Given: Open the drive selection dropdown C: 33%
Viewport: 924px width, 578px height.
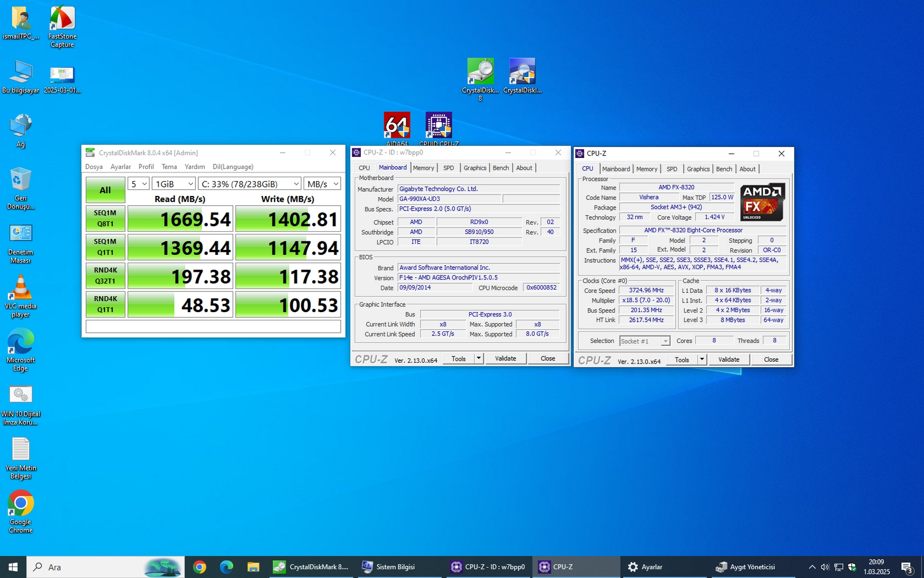Looking at the screenshot, I should click(249, 184).
